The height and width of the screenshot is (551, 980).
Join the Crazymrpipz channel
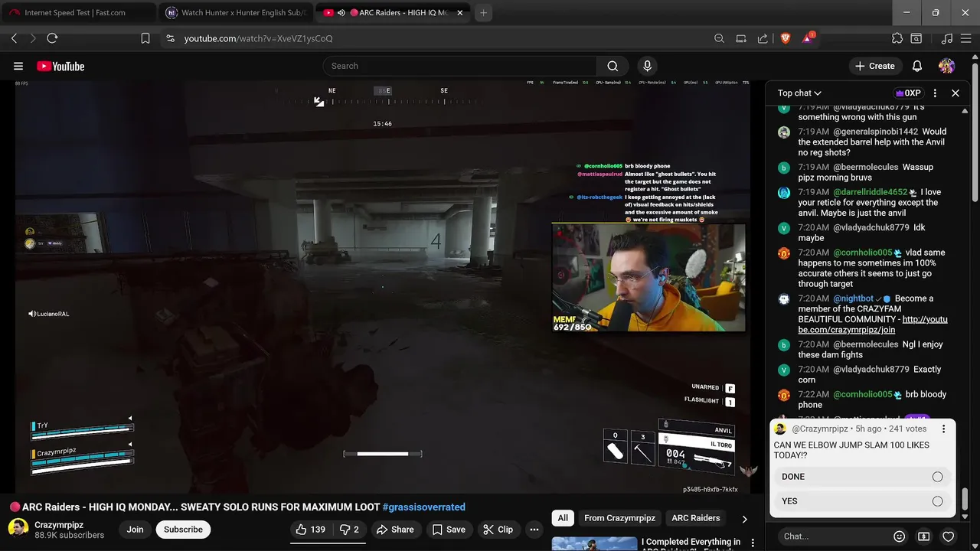coord(135,530)
